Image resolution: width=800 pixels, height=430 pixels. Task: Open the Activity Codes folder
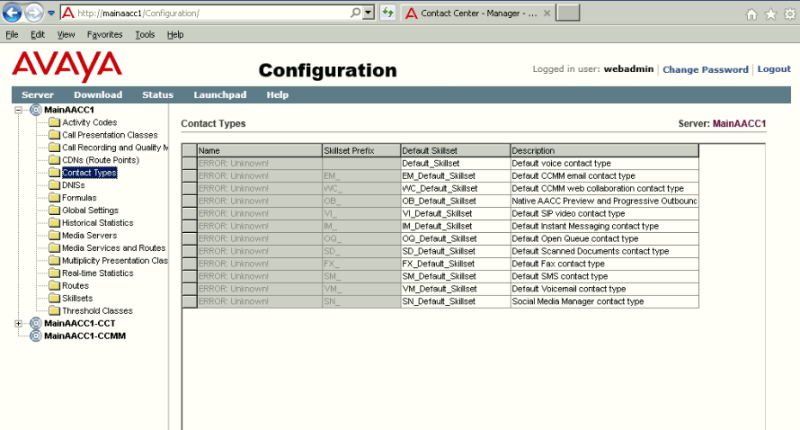pos(89,122)
